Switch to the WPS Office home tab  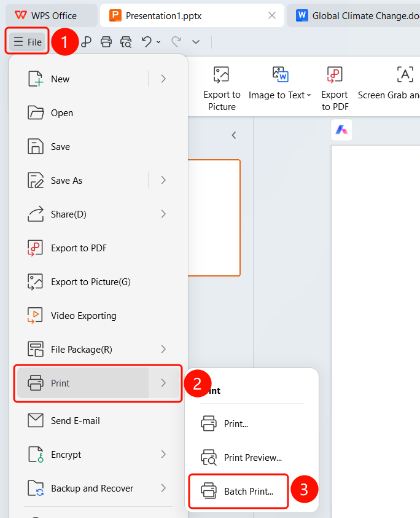(52, 15)
